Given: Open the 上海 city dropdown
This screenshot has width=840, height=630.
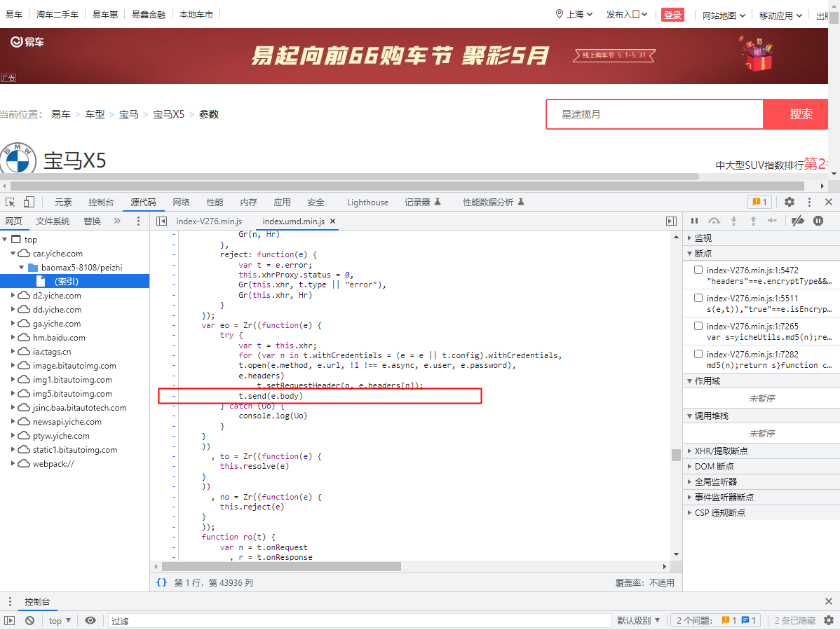Looking at the screenshot, I should (x=574, y=15).
